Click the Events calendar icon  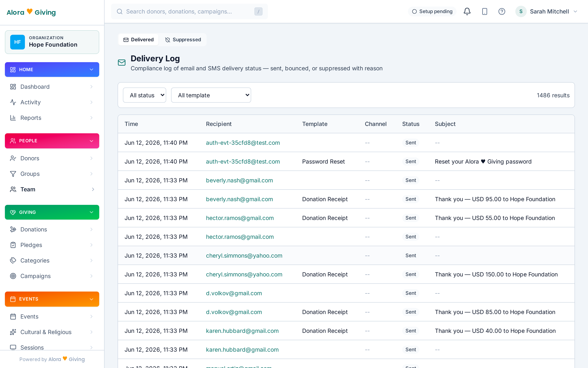[x=13, y=316]
